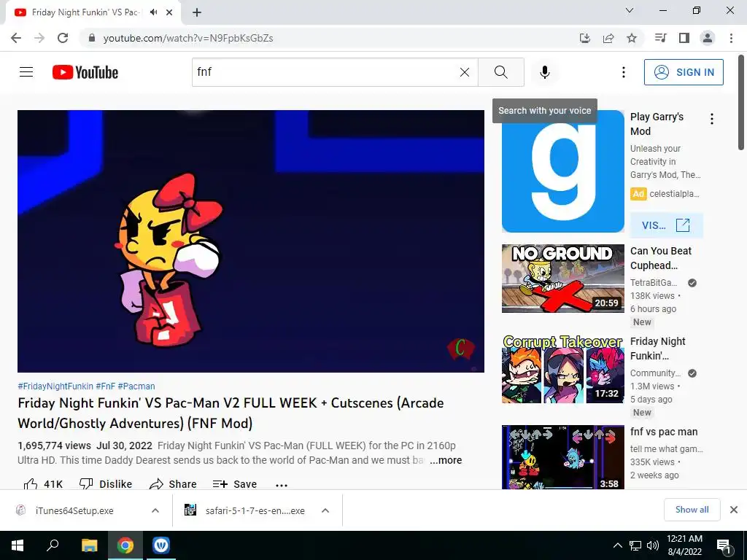Expand the description with ...more

(x=446, y=460)
